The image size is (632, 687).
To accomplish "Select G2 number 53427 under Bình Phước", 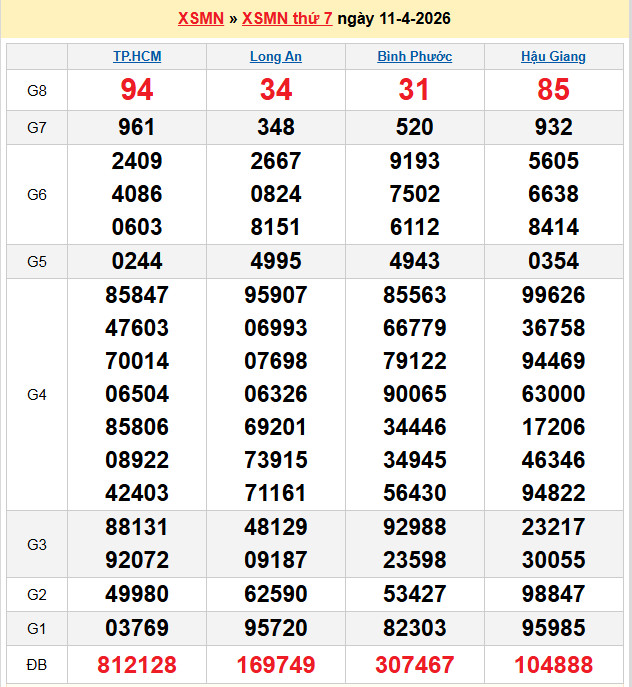I will 414,595.
